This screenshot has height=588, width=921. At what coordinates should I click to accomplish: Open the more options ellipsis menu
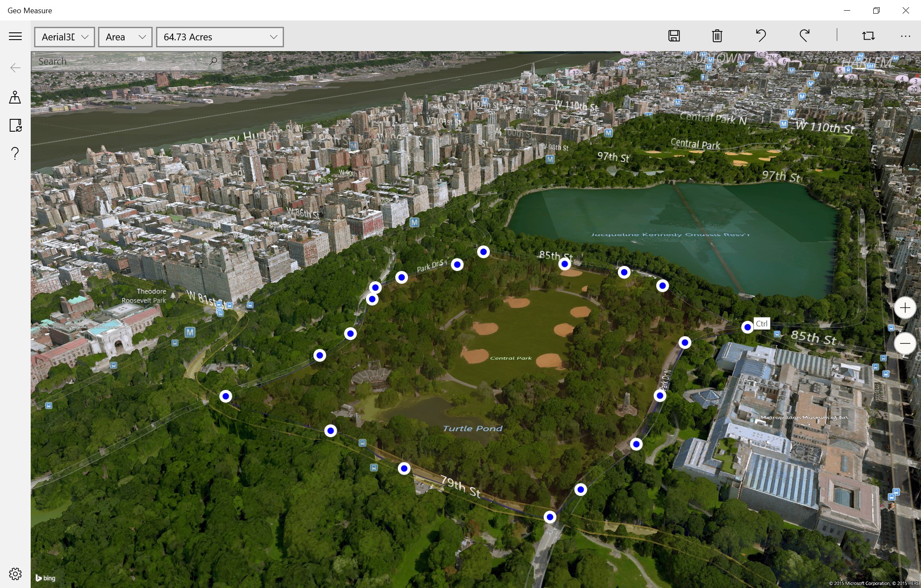(905, 36)
